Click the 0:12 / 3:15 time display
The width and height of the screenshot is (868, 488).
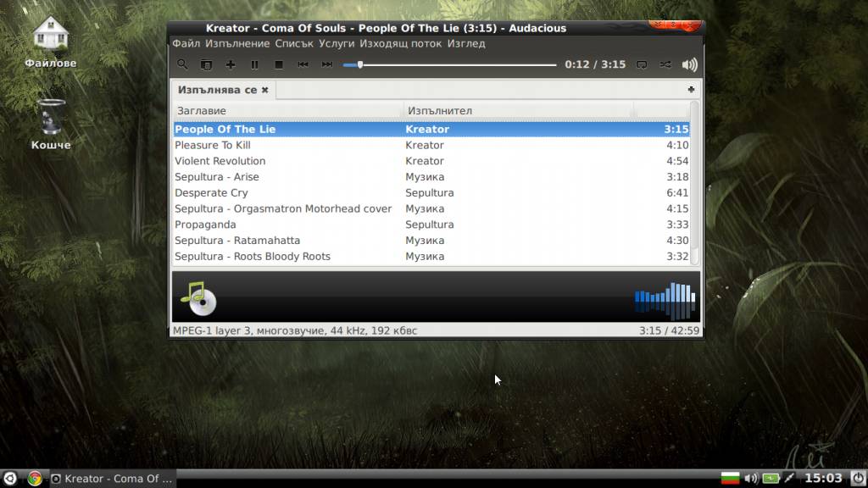coord(595,64)
